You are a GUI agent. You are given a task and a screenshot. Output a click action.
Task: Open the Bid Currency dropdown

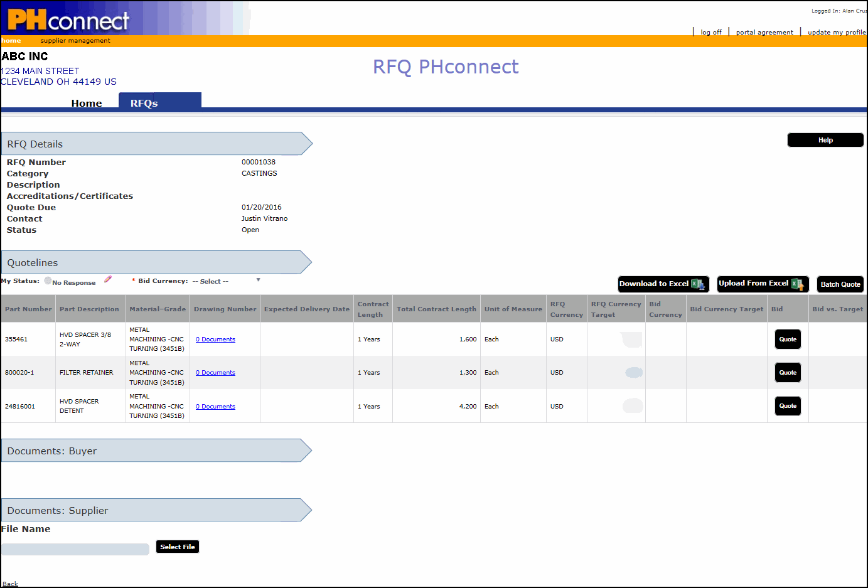click(227, 281)
